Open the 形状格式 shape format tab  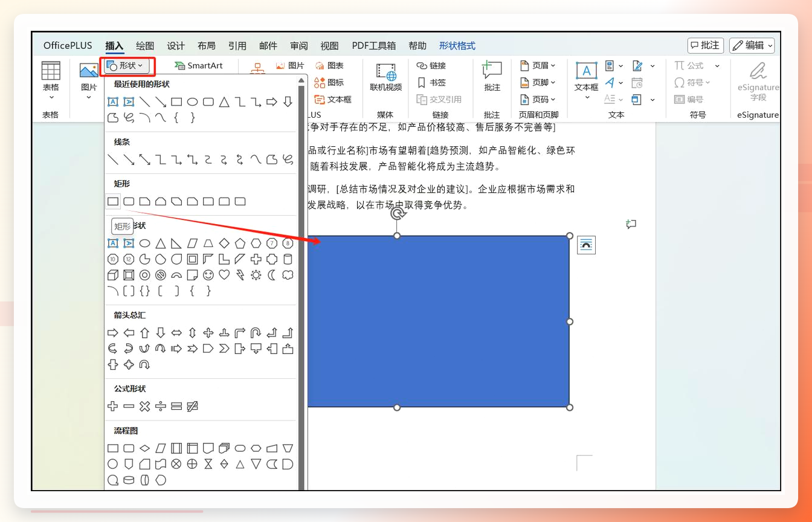coord(457,46)
